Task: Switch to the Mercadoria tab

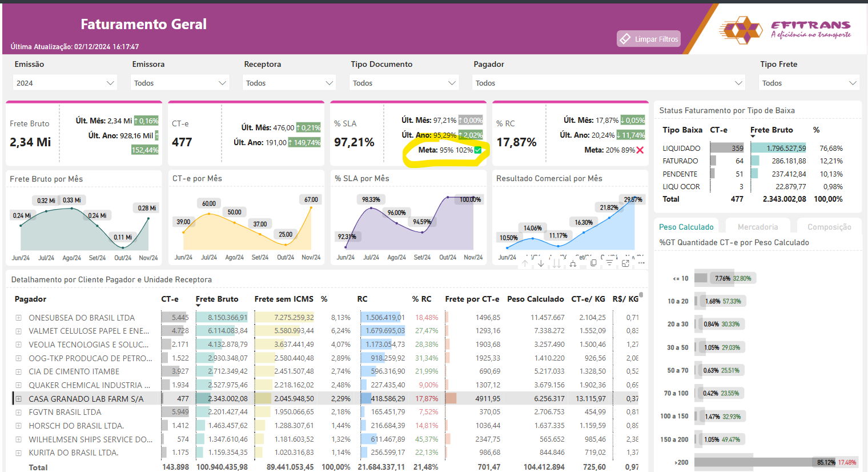Action: click(758, 227)
